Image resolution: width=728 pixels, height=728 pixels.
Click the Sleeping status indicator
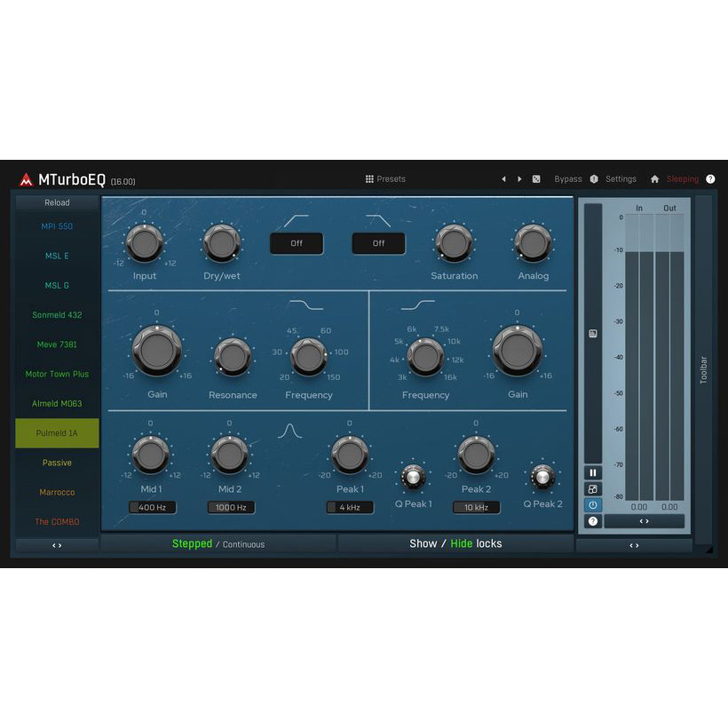tap(683, 179)
